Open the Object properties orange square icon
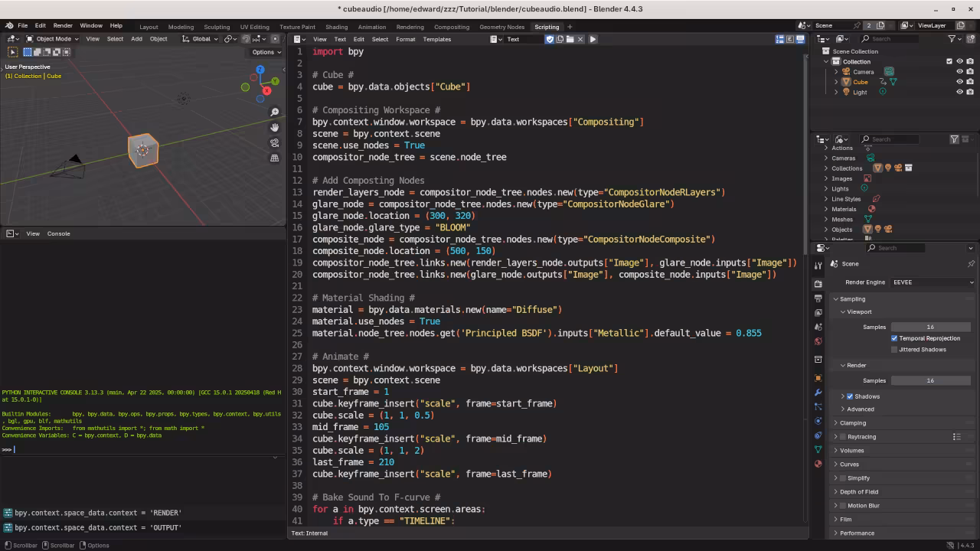The width and height of the screenshot is (980, 551). 818,378
